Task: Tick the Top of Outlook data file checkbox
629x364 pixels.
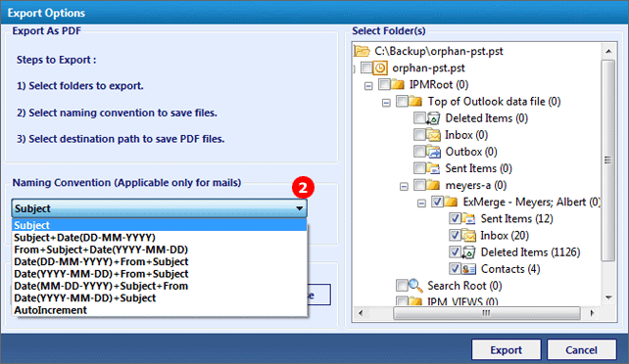Action: (x=402, y=102)
